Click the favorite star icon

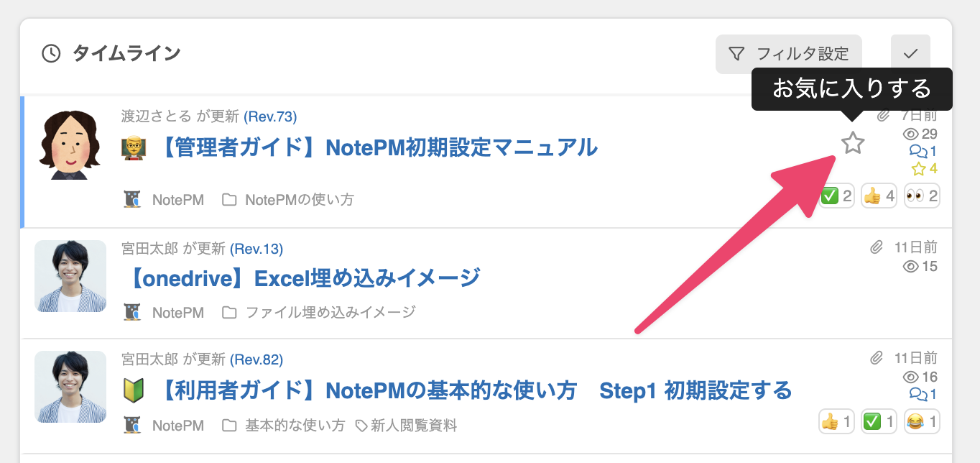click(x=853, y=143)
